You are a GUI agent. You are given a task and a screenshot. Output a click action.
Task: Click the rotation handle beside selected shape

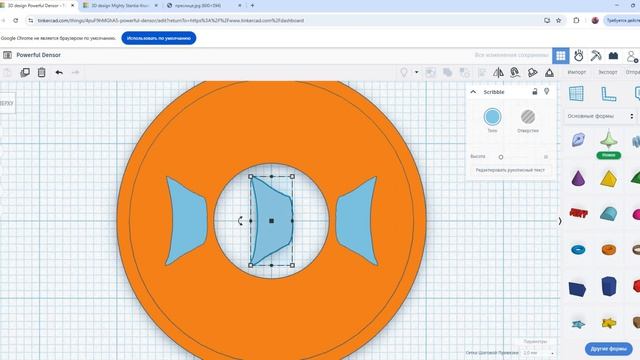[240, 221]
